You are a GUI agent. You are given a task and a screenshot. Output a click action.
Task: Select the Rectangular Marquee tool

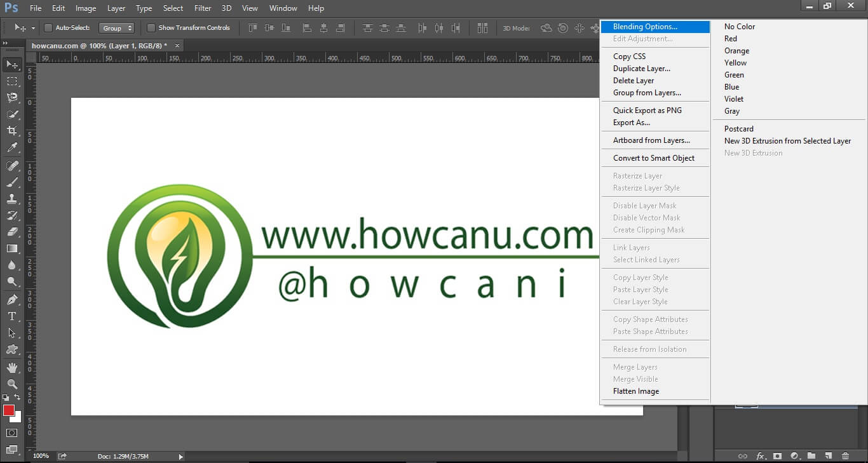pyautogui.click(x=12, y=81)
